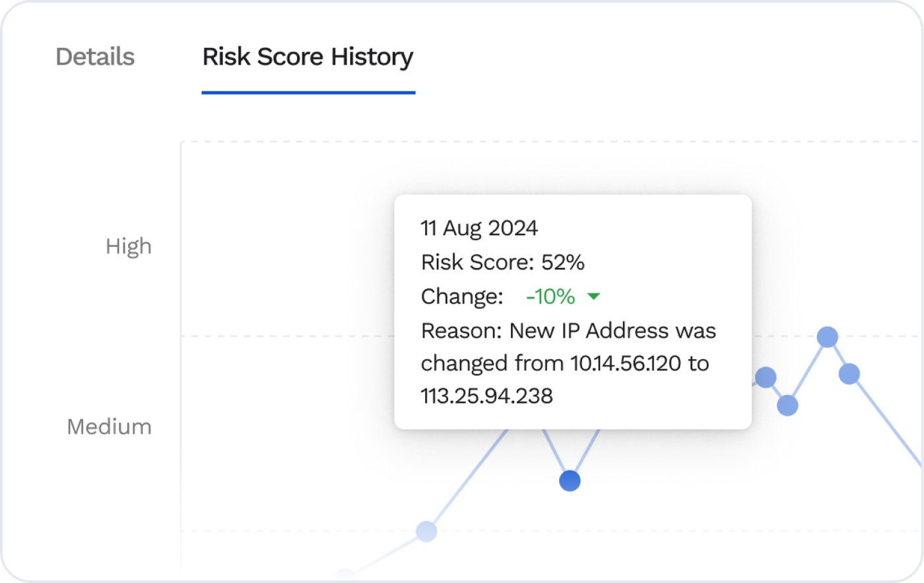Select the faint light-blue data point near chart bottom
This screenshot has width=924, height=583.
[426, 531]
